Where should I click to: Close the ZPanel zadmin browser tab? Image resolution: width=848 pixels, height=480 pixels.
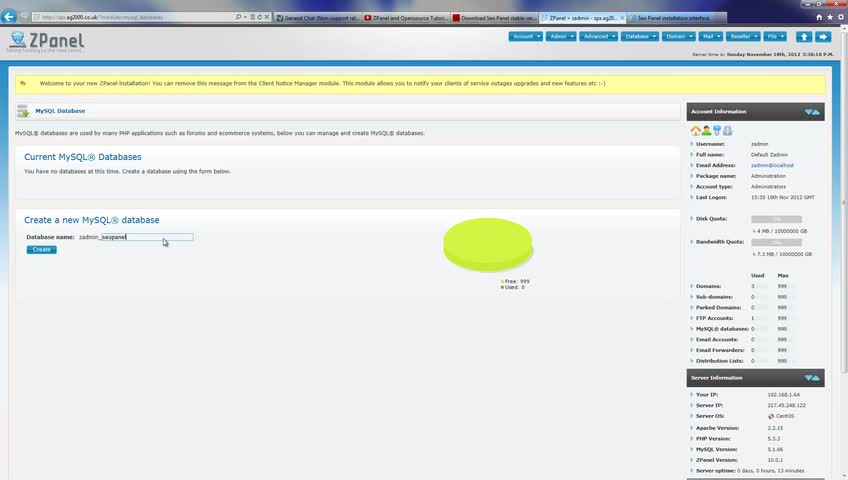pyautogui.click(x=622, y=18)
